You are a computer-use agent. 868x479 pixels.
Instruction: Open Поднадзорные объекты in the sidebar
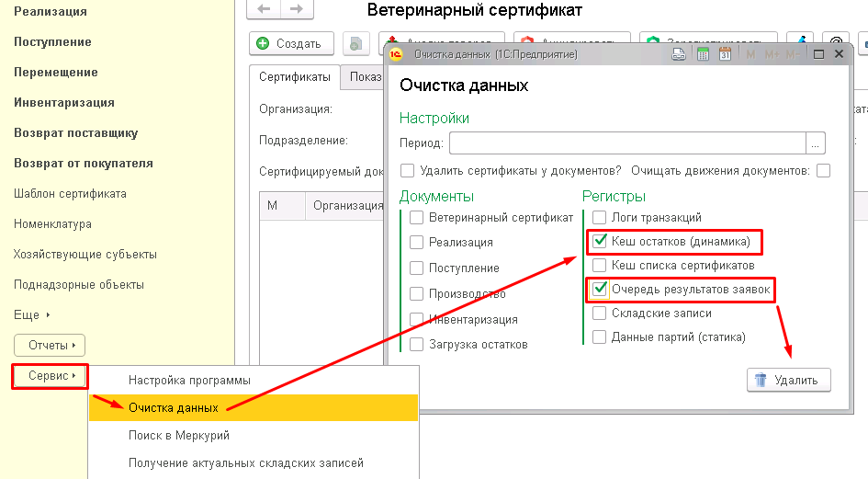(x=79, y=285)
